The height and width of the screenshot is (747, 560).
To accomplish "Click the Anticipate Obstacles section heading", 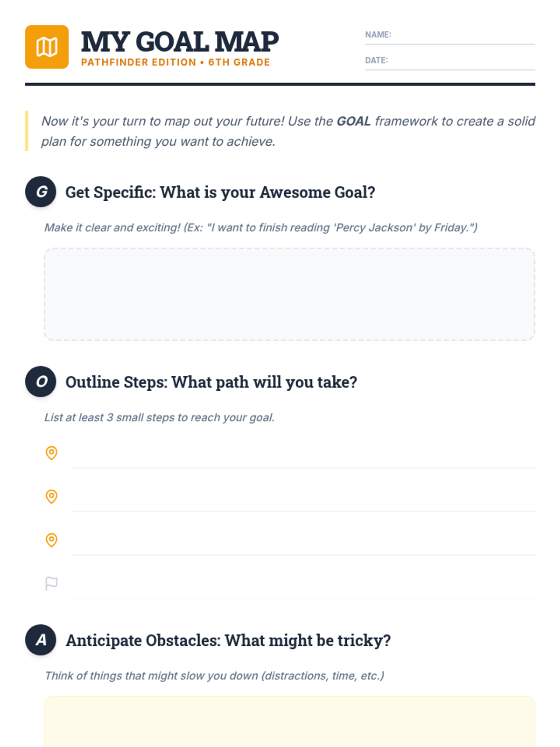I will 228,641.
